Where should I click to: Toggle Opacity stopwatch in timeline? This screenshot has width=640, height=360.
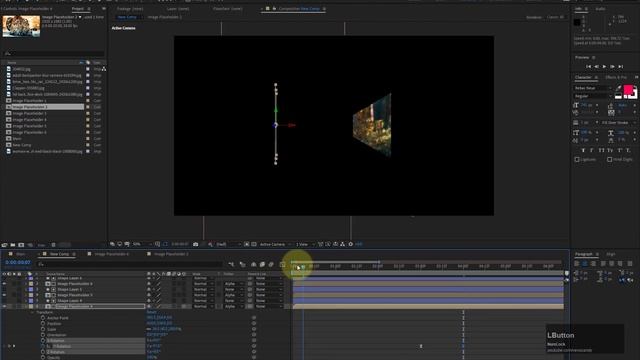(x=43, y=358)
